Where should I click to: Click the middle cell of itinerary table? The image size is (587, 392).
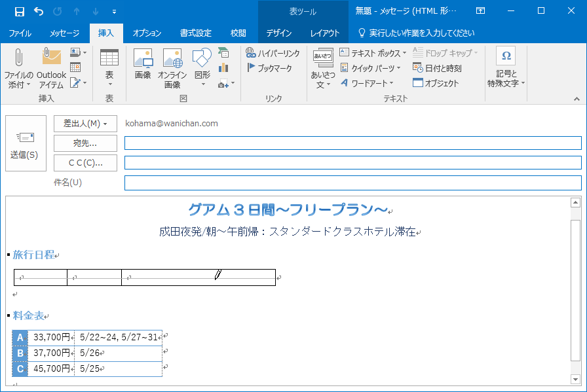point(94,277)
